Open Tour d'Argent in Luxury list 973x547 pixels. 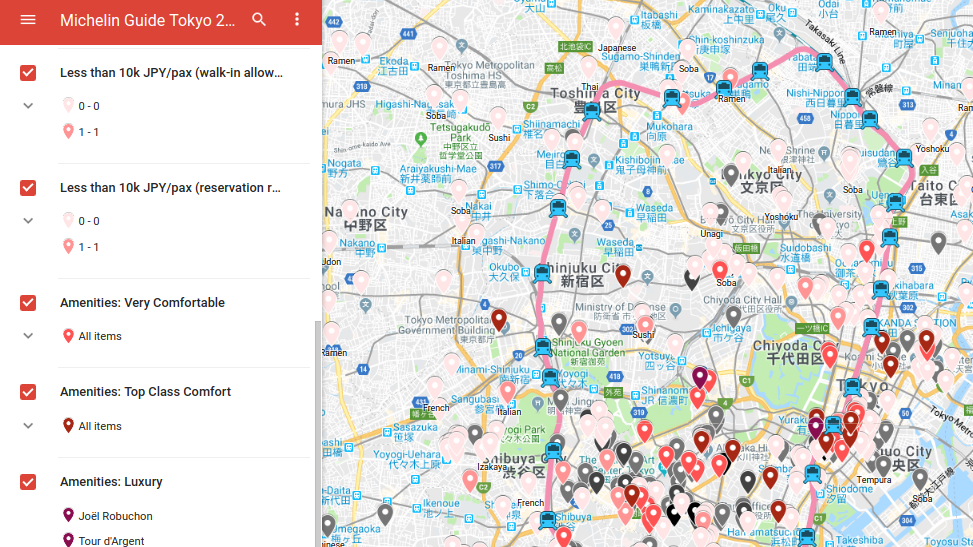coord(111,541)
